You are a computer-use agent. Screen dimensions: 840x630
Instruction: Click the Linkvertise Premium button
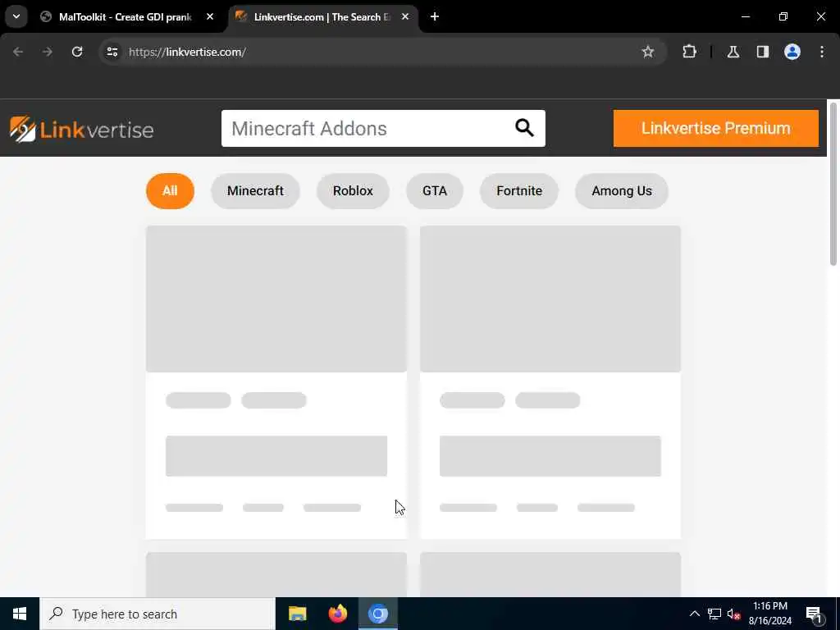(x=715, y=128)
